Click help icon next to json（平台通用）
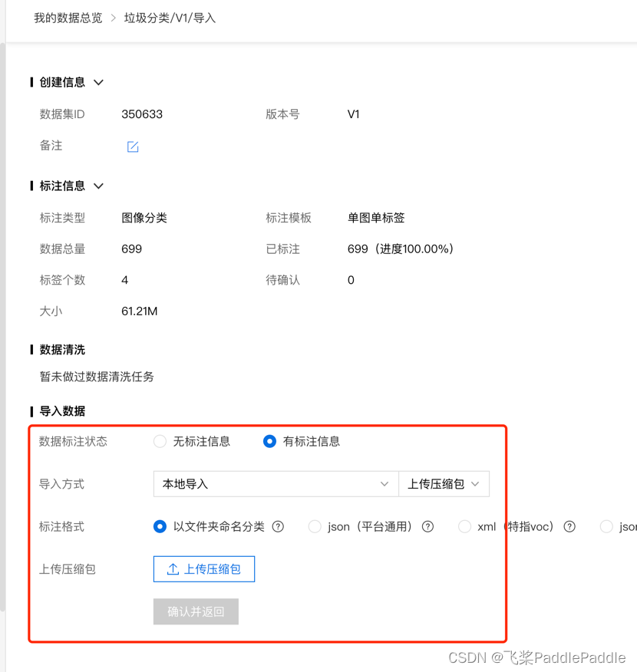Viewport: 637px width, 672px height. (x=428, y=526)
